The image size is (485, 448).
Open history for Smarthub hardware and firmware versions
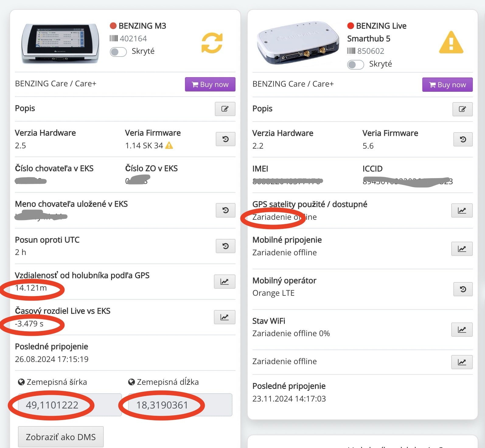point(463,139)
